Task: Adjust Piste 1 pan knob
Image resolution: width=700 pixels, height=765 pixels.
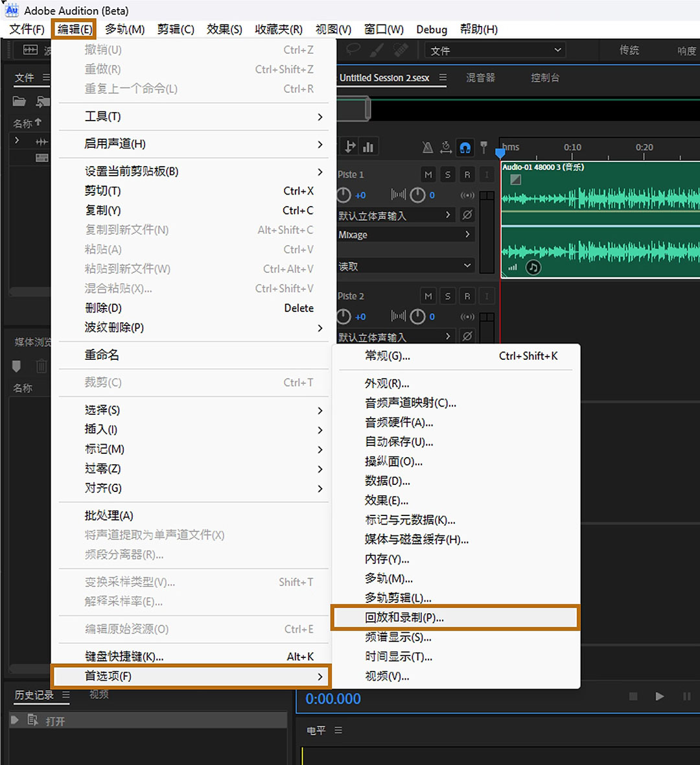Action: coord(417,195)
